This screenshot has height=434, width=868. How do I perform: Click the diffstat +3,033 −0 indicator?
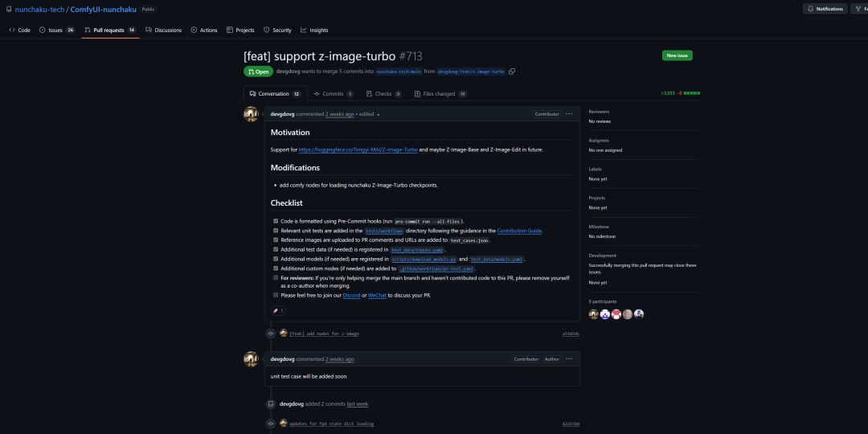pyautogui.click(x=680, y=93)
